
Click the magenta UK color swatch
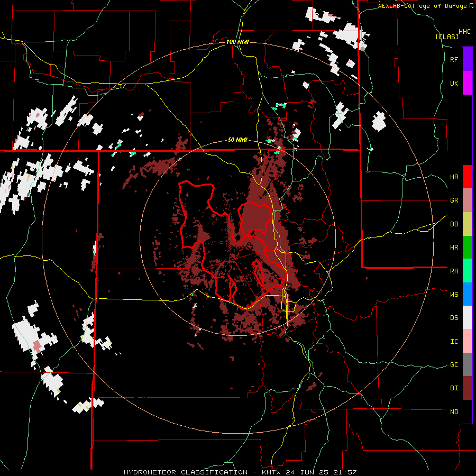(x=467, y=83)
